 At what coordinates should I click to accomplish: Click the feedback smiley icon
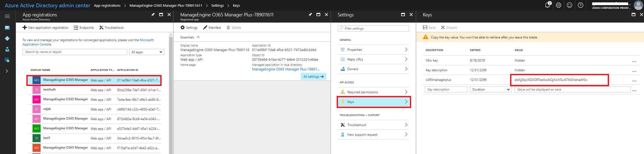[570, 5]
